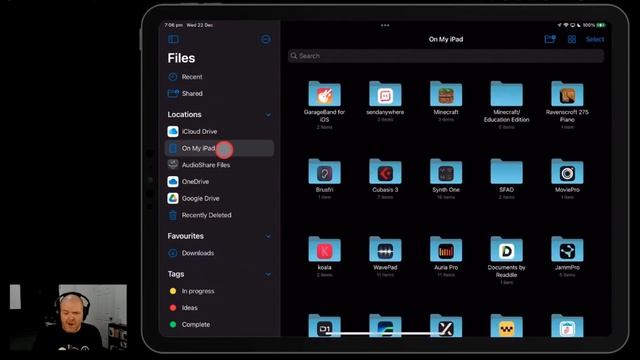Open the folder with yellow taxi icon
This screenshot has width=640, height=360.
[x=506, y=326]
